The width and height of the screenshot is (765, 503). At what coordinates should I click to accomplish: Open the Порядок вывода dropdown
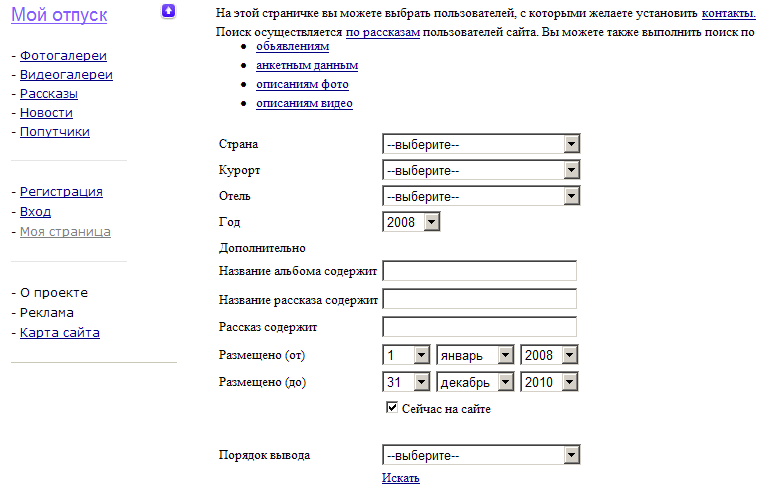(481, 456)
